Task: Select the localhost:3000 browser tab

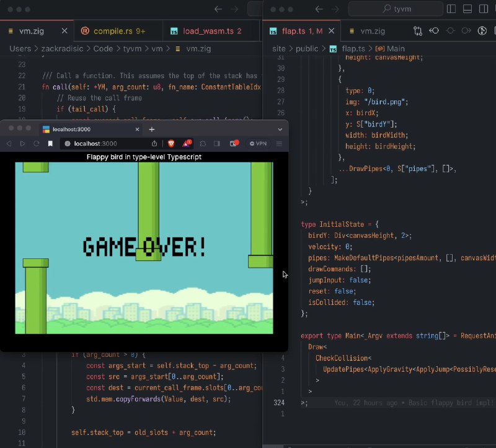Action: coord(90,129)
